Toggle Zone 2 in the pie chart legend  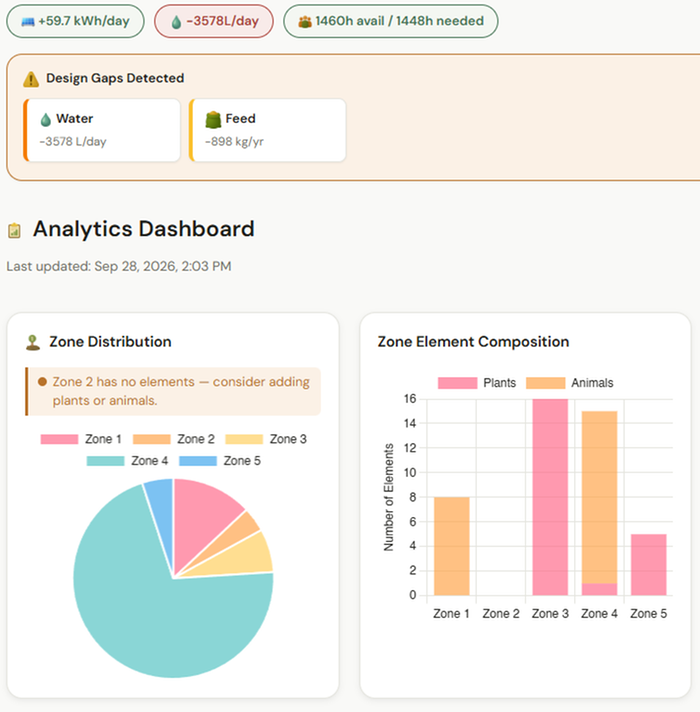pos(173,439)
